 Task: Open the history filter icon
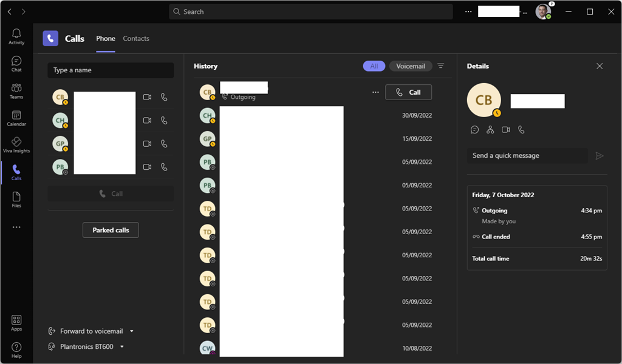click(x=441, y=66)
